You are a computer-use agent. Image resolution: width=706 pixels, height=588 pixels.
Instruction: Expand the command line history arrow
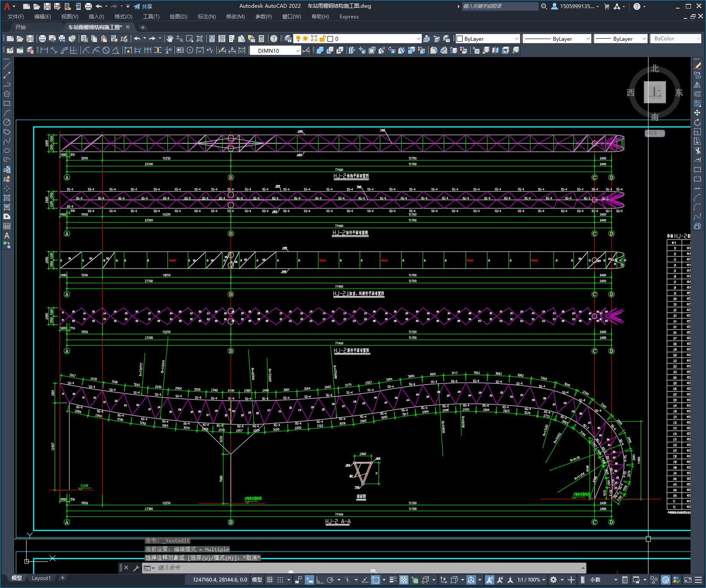(x=583, y=568)
